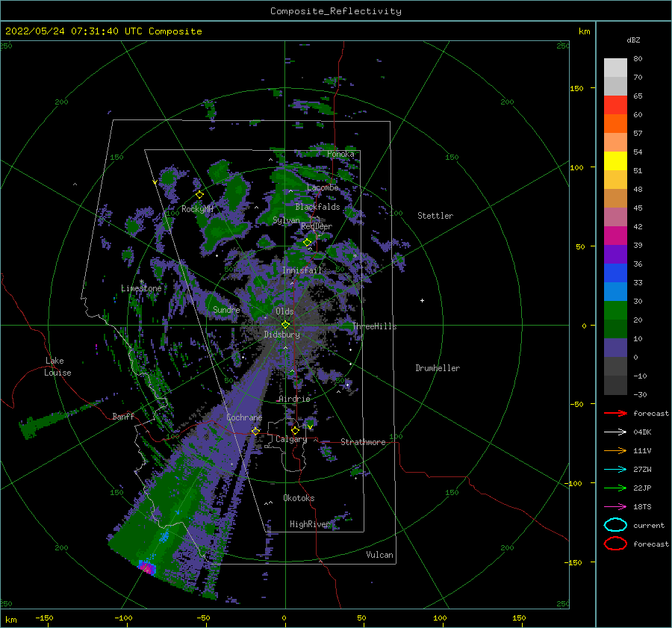Click the blue swatch between 36 and 33

coord(615,273)
